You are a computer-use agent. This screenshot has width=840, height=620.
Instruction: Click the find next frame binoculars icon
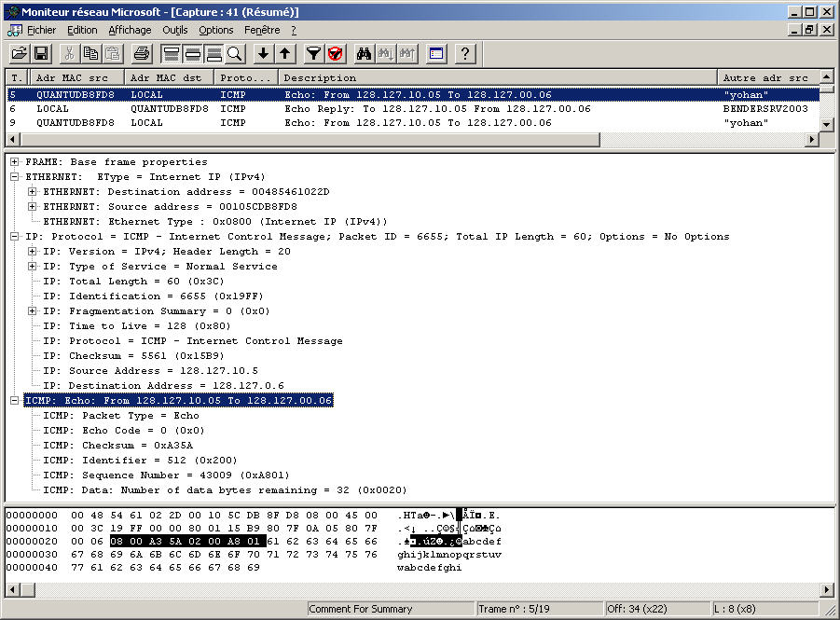386,53
